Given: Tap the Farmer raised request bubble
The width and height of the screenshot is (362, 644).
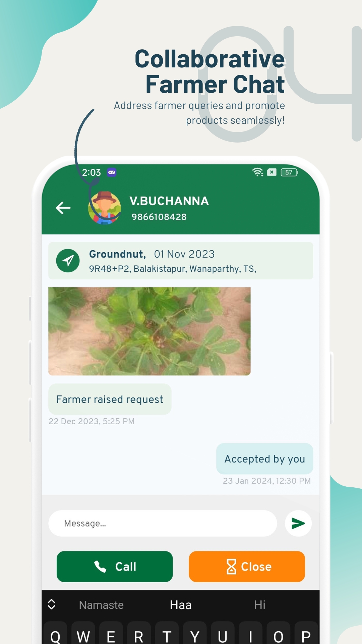Looking at the screenshot, I should click(x=110, y=399).
